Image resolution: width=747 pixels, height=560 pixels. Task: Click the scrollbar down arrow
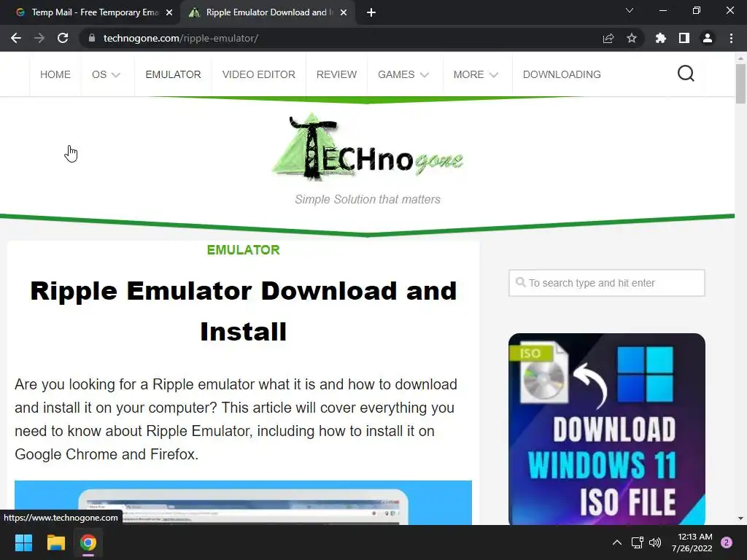pos(740,518)
